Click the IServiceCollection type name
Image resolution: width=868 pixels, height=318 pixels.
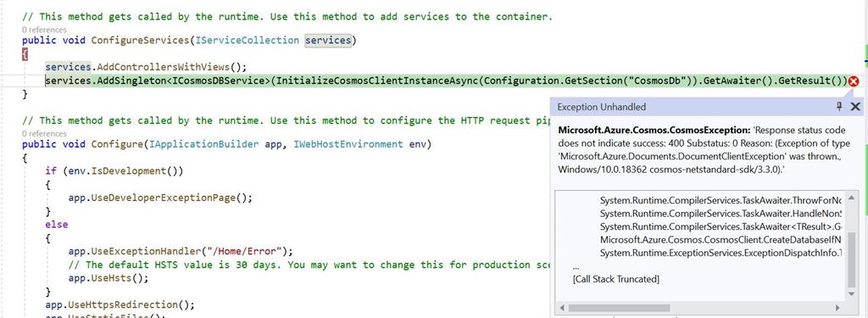[x=247, y=40]
